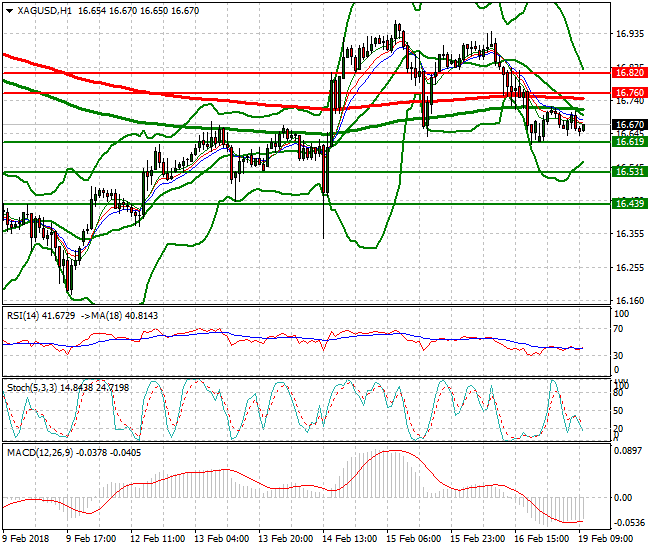
Task: Click the 16.160 price scale value
Action: [x=630, y=300]
